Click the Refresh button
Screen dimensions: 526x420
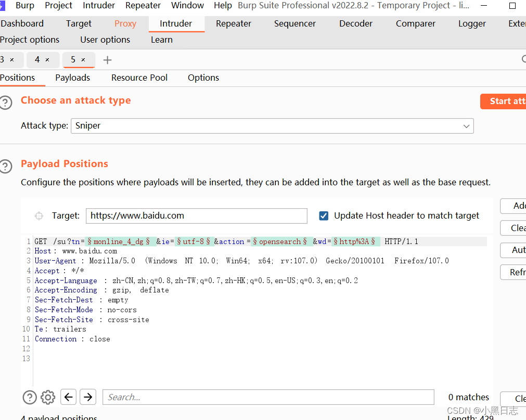tap(513, 272)
